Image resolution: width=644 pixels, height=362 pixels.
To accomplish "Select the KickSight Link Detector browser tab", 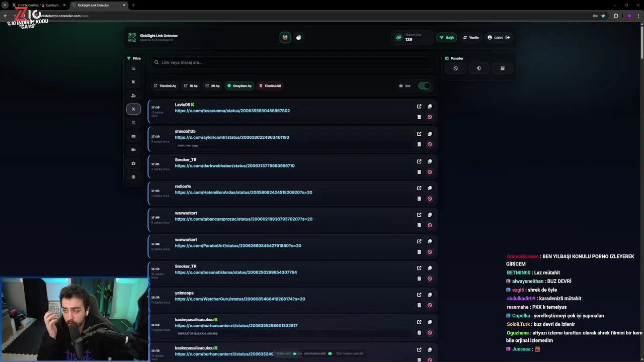I will click(x=99, y=5).
